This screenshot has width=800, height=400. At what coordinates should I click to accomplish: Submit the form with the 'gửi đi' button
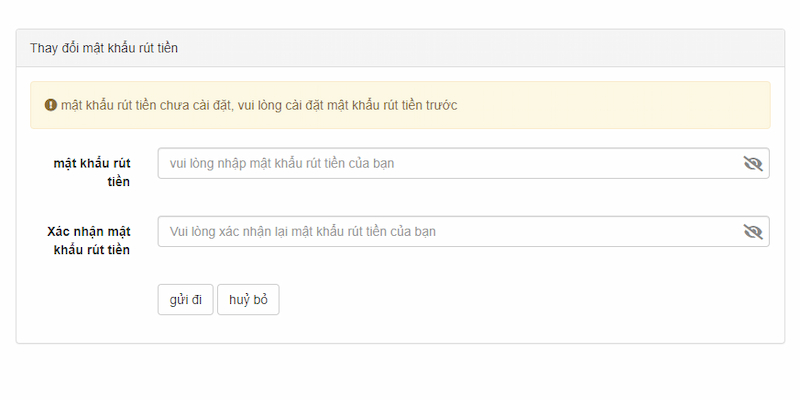(x=185, y=299)
